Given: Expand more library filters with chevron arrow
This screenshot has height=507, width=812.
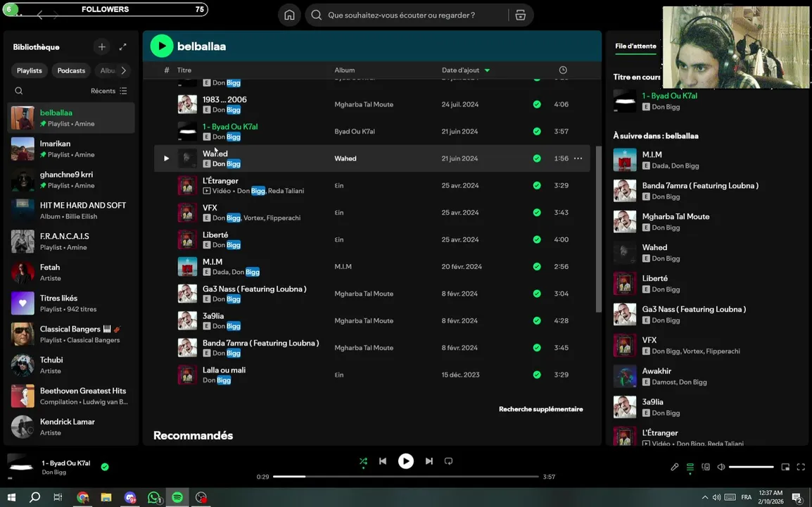Looking at the screenshot, I should (123, 70).
